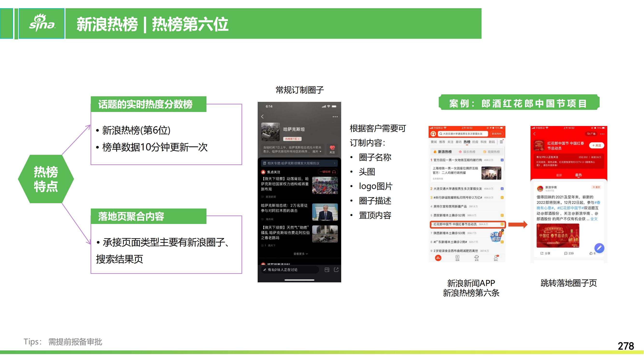Image resolution: width=644 pixels, height=362 pixels.
Task: Open hot item 2 大连交通大学通报男生
Action: (467, 189)
